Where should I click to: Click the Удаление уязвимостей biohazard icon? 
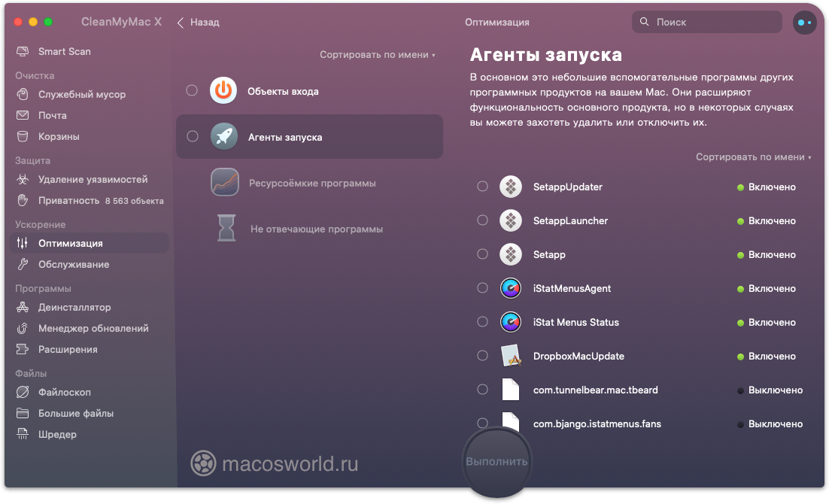pyautogui.click(x=23, y=179)
